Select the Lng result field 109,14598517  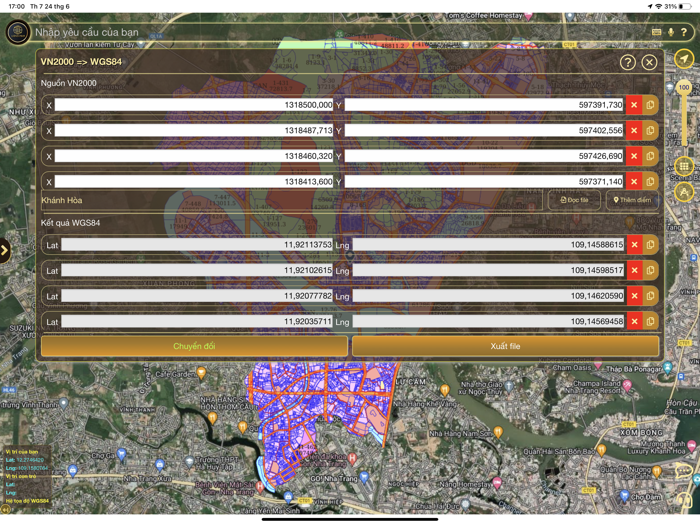(488, 270)
